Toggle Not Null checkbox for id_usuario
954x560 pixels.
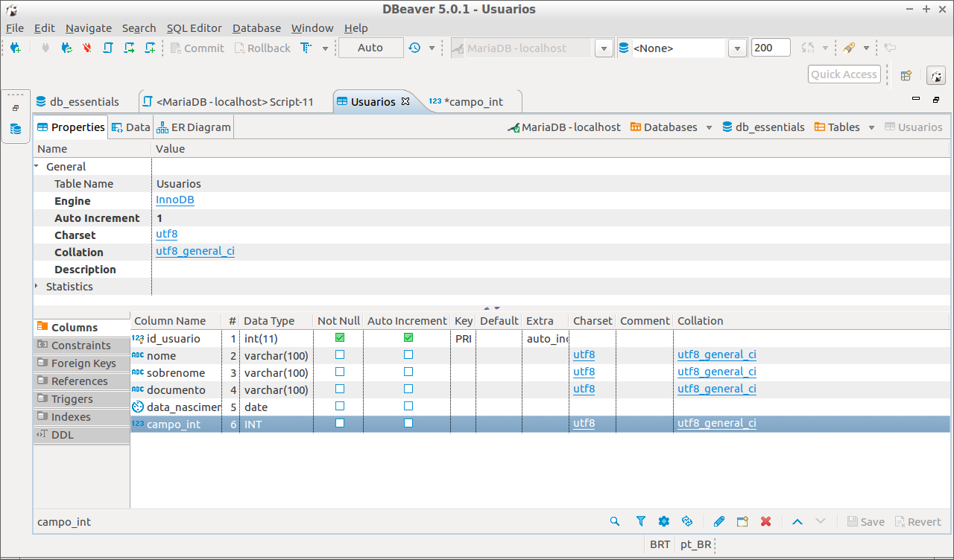340,338
